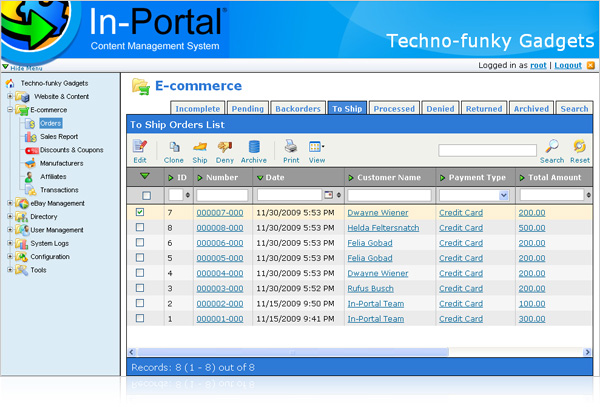The height and width of the screenshot is (407, 600).
Task: Click the Ship toolbar icon
Action: pos(200,147)
